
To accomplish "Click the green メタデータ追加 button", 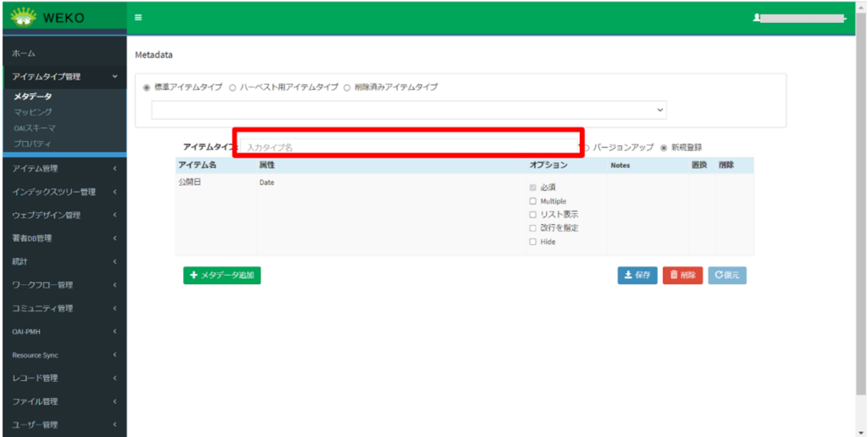I will tap(221, 275).
